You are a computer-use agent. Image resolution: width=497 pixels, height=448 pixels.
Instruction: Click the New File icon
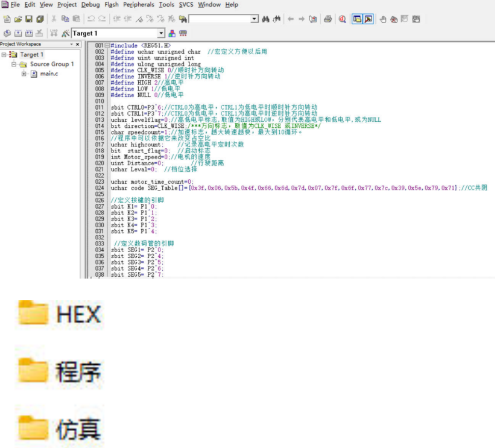(x=7, y=19)
